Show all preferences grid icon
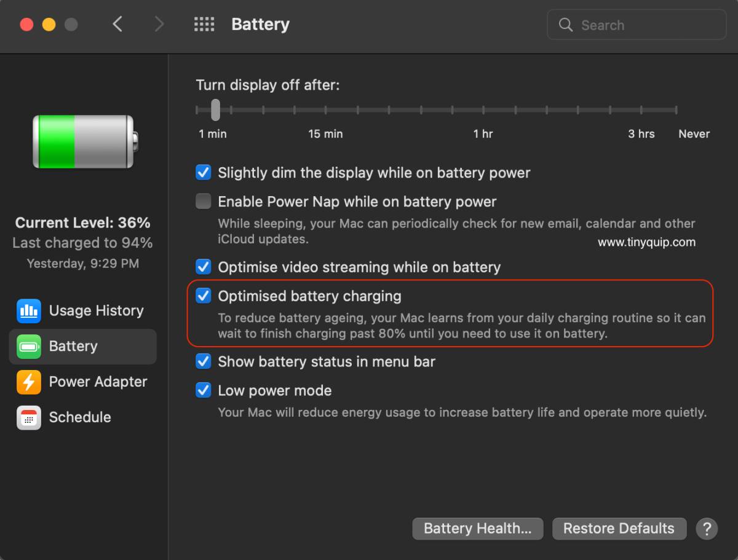The image size is (738, 560). (x=204, y=25)
